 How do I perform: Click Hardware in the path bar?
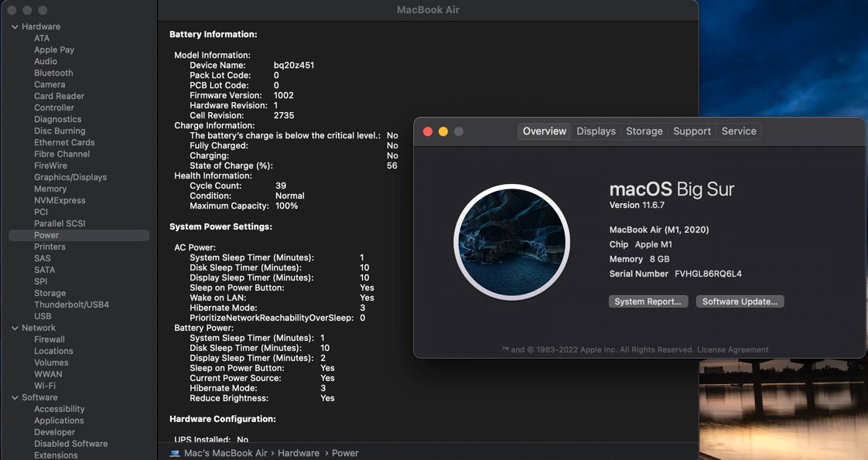click(x=298, y=453)
